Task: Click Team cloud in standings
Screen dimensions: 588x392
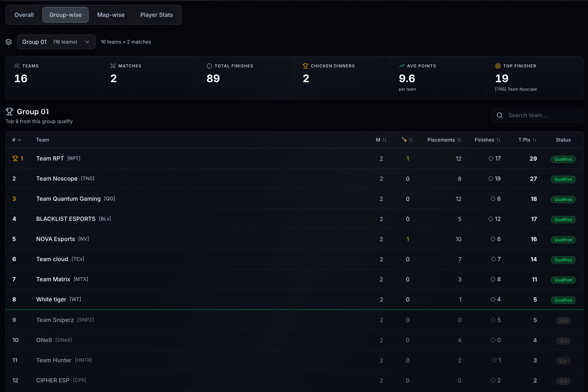Action: point(52,259)
